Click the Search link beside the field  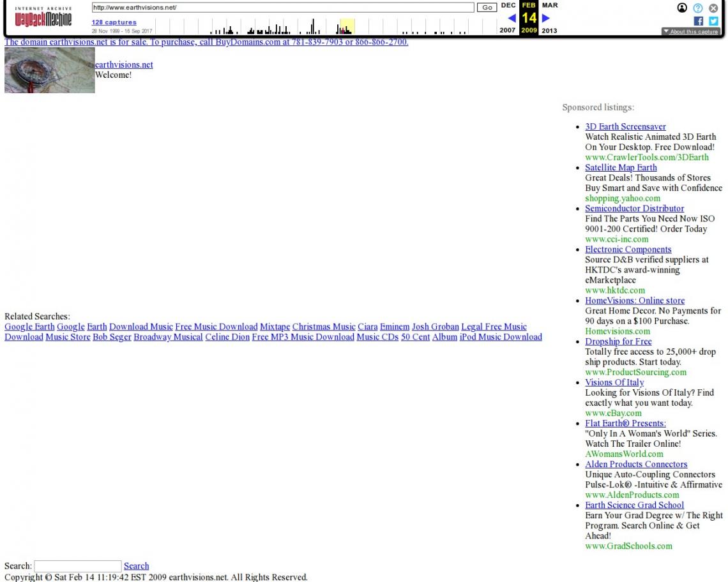coord(137,566)
